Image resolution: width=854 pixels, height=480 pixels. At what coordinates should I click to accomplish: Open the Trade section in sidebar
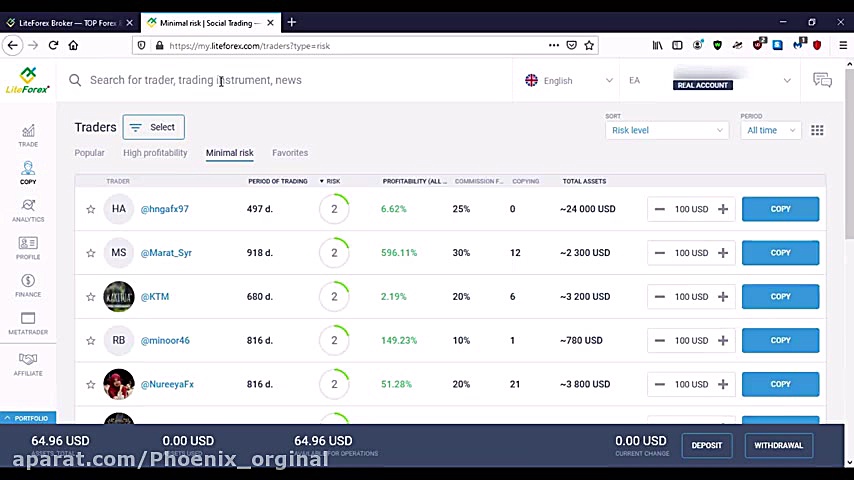tap(28, 136)
